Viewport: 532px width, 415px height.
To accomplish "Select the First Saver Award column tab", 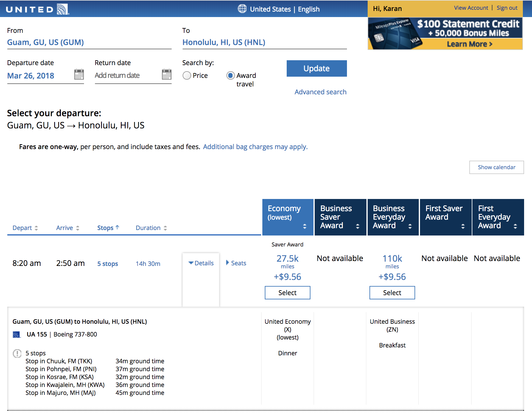I will point(446,217).
